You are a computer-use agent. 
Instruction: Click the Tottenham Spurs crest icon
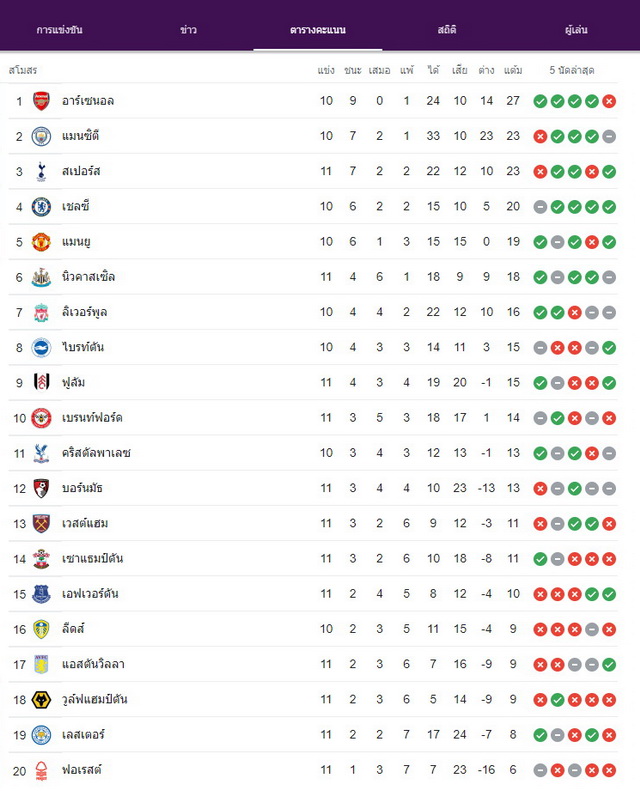point(41,172)
